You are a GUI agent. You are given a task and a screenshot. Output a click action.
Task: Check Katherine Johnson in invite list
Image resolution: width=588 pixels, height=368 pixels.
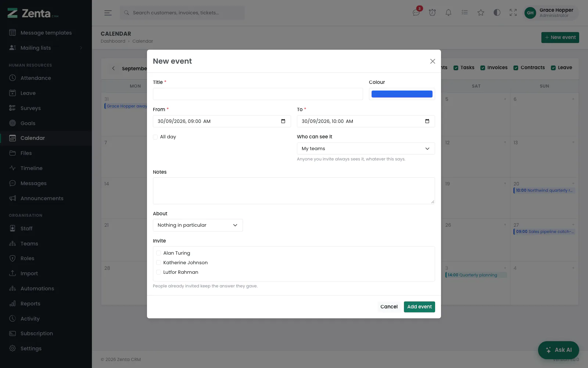coord(158,263)
